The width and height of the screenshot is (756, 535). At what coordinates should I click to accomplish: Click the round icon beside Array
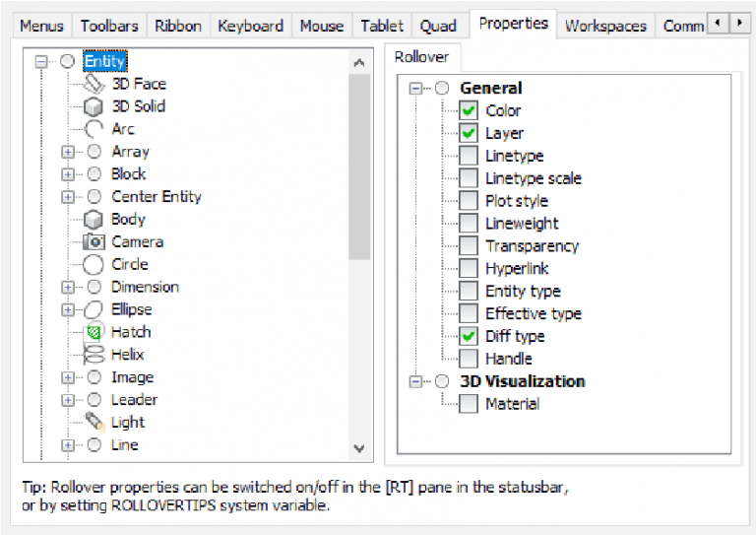pyautogui.click(x=94, y=152)
